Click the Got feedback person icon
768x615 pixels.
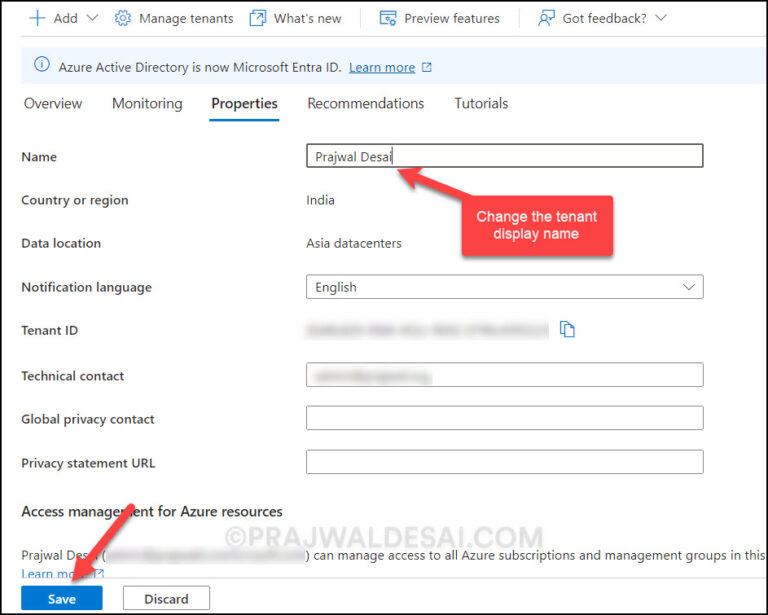coord(546,19)
